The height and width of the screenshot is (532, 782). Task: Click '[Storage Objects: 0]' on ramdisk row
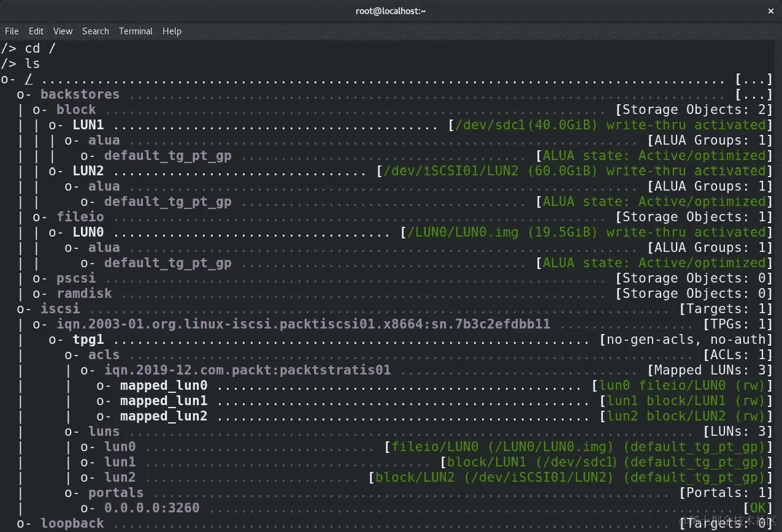click(693, 294)
